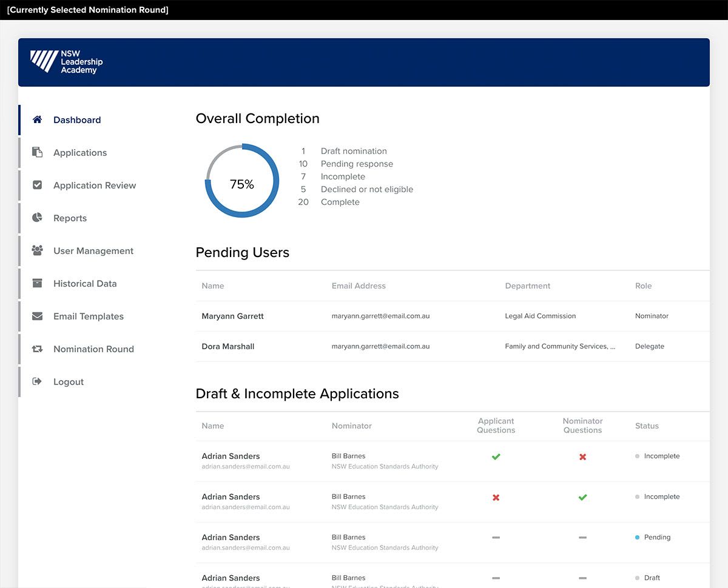The image size is (728, 588).
Task: Open Email Templates via the envelope icon
Action: tap(38, 316)
